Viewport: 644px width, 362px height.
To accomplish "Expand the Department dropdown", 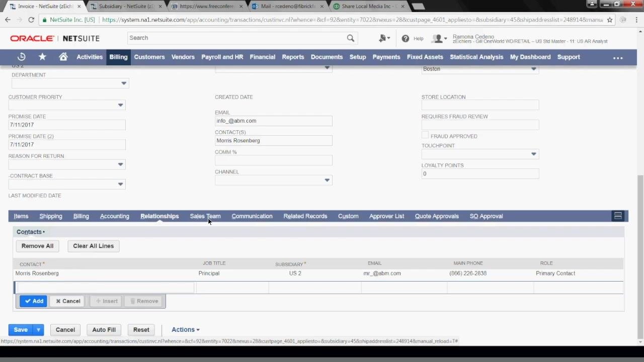I will 124,83.
